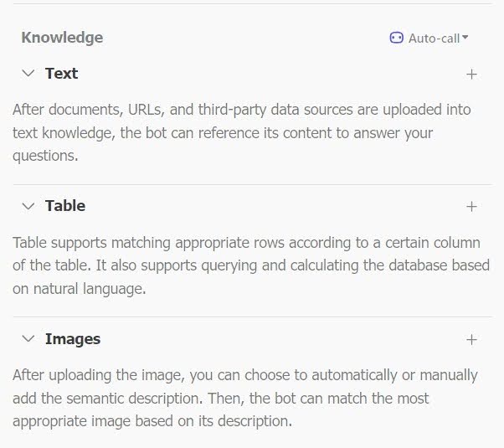Viewport: 504px width, 448px height.
Task: Click the Images knowledge description paragraph
Action: click(245, 398)
